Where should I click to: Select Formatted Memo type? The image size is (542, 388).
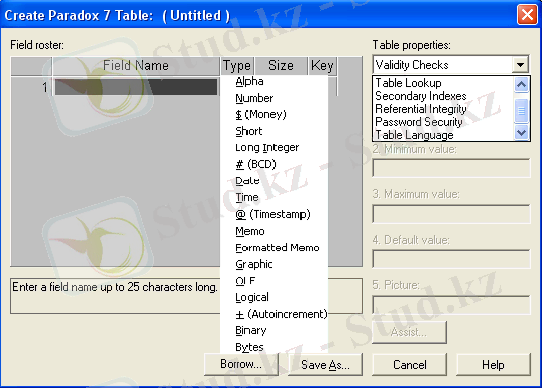277,248
